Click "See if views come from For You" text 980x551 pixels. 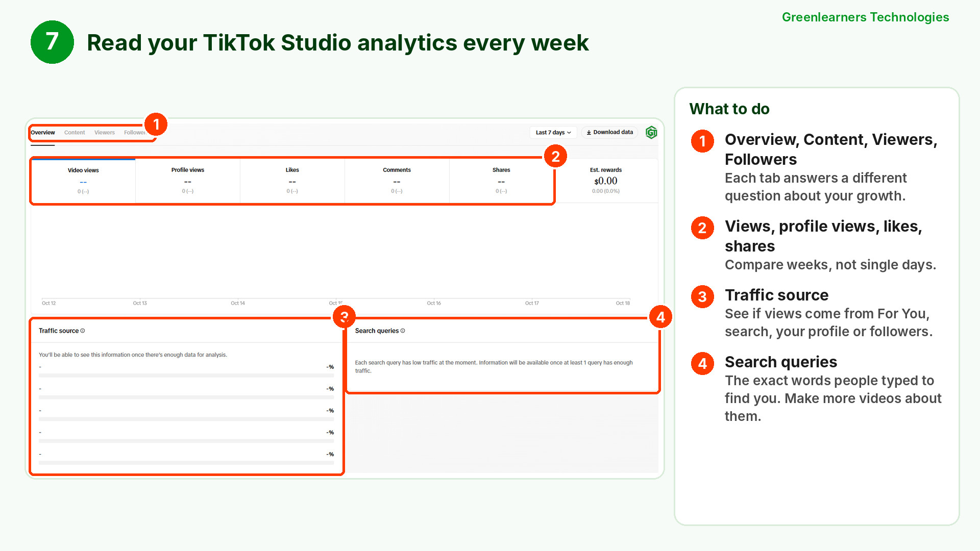(828, 323)
